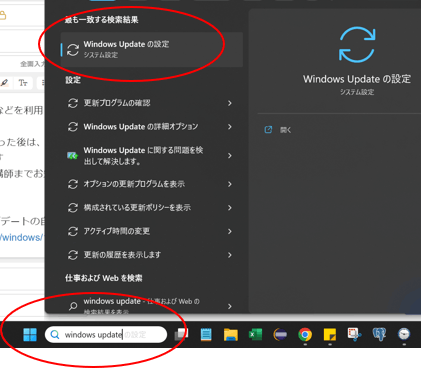The height and width of the screenshot is (375, 421).
Task: Click the '仕事および Web を検索' heading
Action: [x=104, y=278]
